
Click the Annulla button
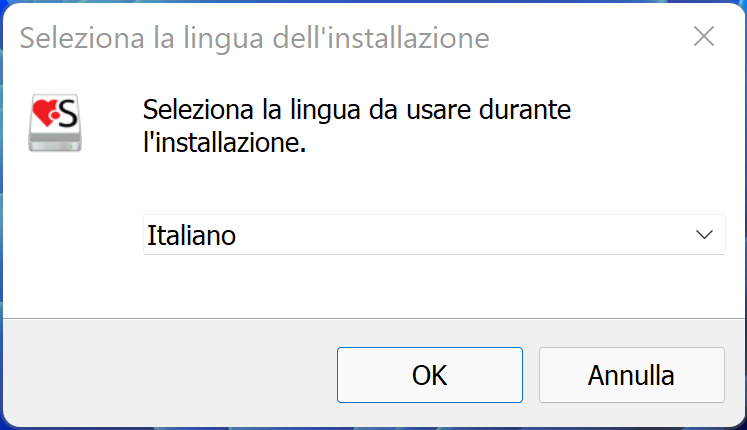tap(631, 375)
